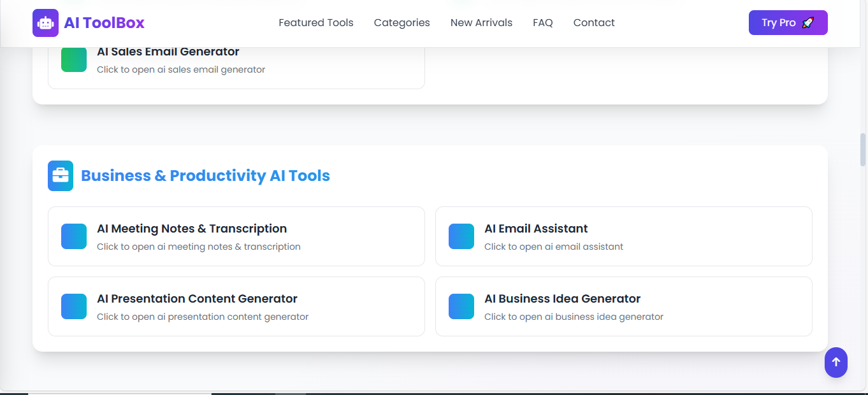The height and width of the screenshot is (395, 868).
Task: Open AI Sales Email Generator title
Action: (x=168, y=52)
